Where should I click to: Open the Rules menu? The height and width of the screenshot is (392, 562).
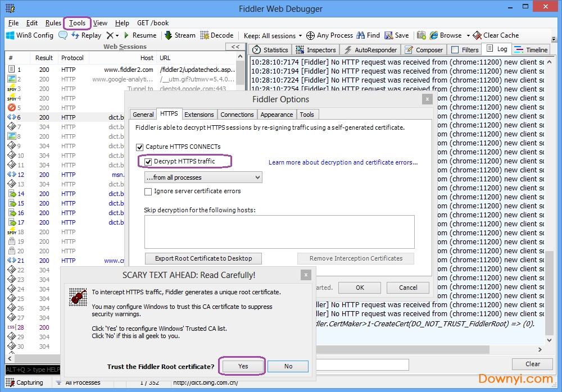(53, 23)
